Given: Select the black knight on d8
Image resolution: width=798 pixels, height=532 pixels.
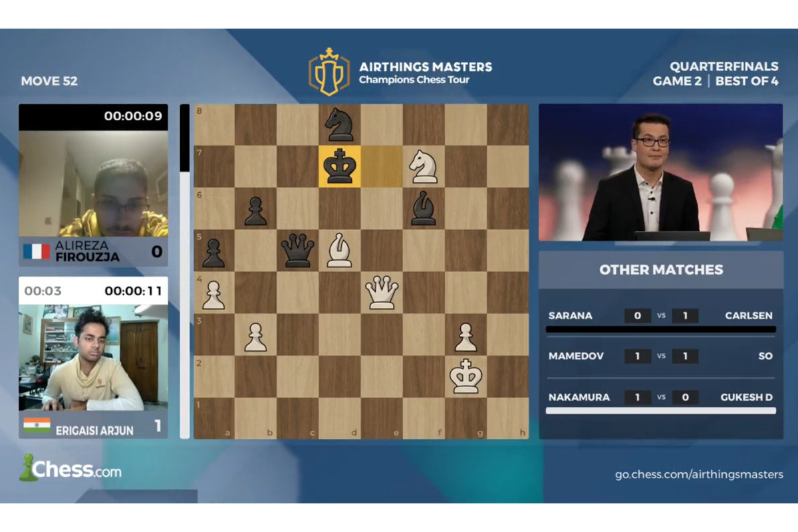Looking at the screenshot, I should point(340,124).
